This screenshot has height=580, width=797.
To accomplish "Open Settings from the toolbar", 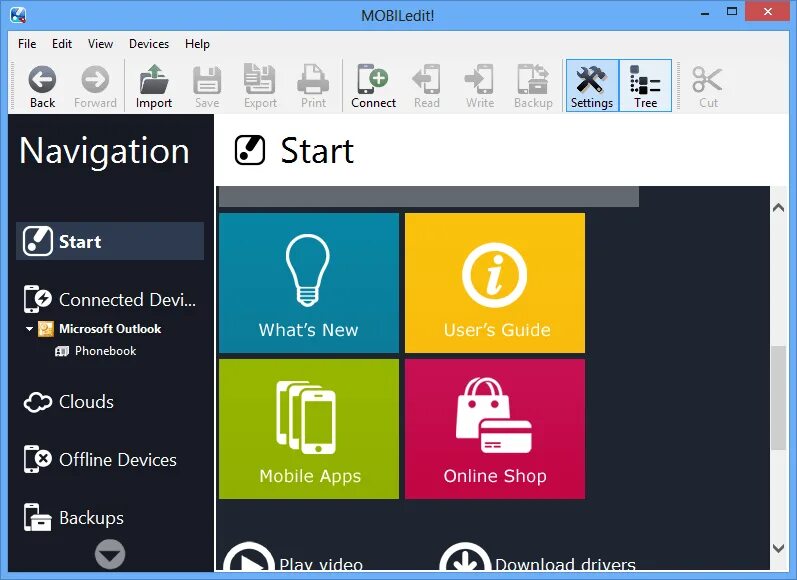I will [592, 85].
